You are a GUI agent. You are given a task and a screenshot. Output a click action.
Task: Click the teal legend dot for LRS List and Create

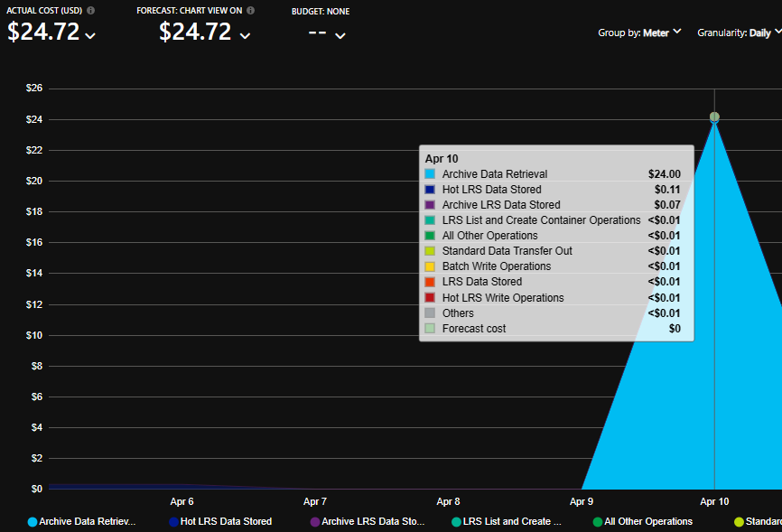[x=457, y=522]
